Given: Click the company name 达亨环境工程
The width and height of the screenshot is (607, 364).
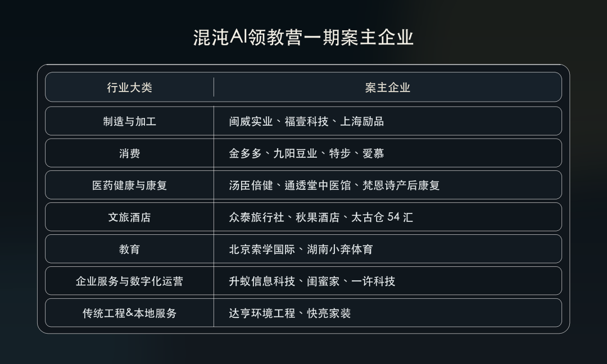Looking at the screenshot, I should pyautogui.click(x=262, y=313).
